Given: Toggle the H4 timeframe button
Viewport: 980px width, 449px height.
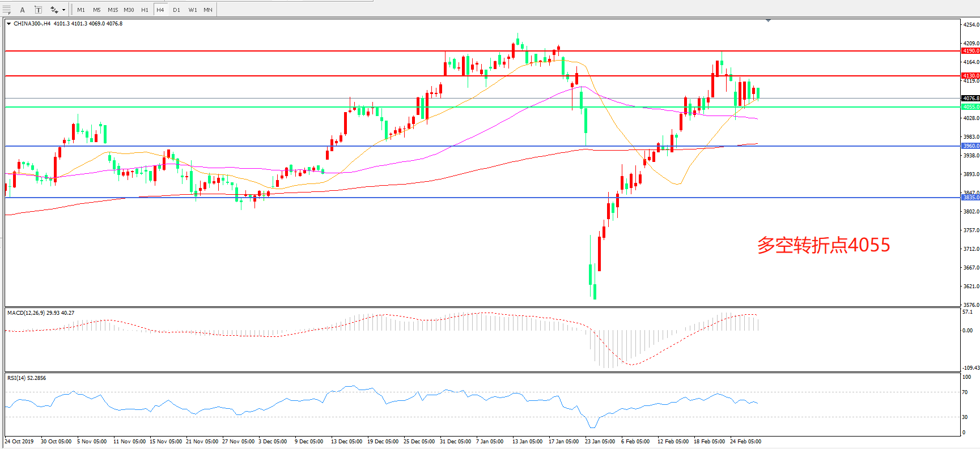Looking at the screenshot, I should click(x=160, y=10).
